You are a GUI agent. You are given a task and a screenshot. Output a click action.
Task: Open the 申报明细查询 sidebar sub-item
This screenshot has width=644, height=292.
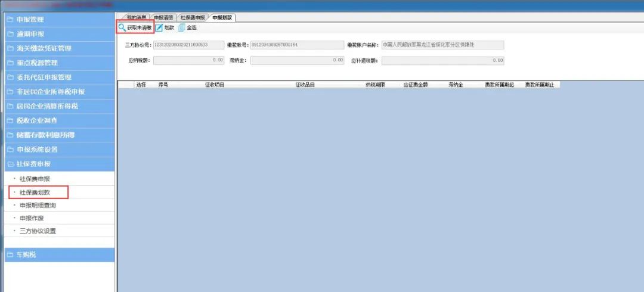[x=38, y=205]
